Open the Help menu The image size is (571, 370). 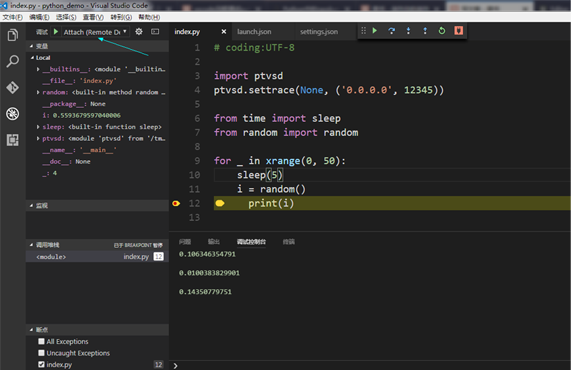pos(149,17)
